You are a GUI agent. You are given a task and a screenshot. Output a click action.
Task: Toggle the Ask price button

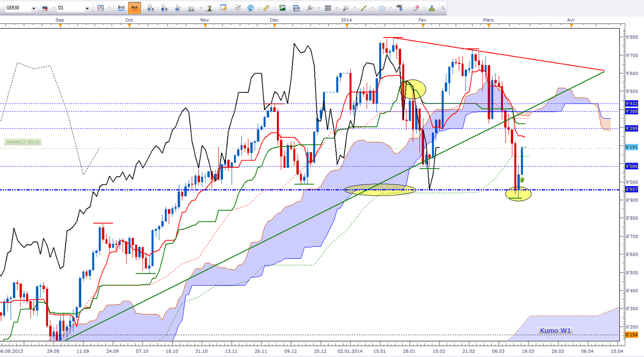click(x=134, y=8)
